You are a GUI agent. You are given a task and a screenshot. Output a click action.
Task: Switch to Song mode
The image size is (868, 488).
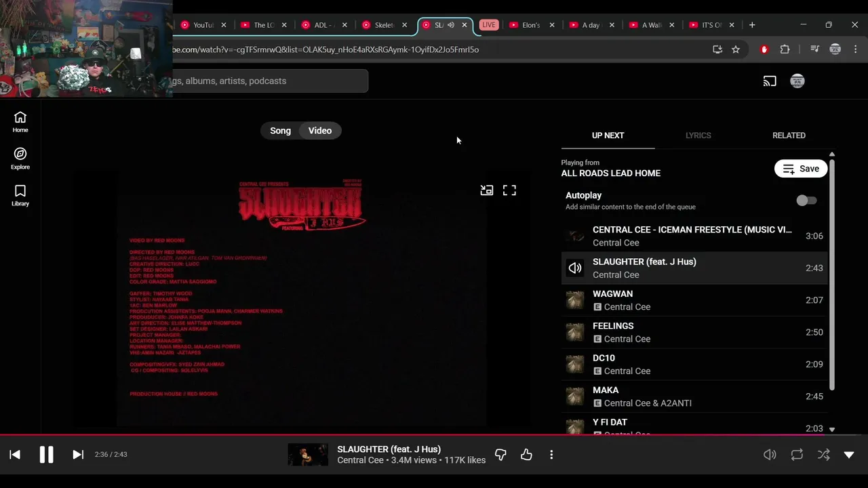(280, 131)
